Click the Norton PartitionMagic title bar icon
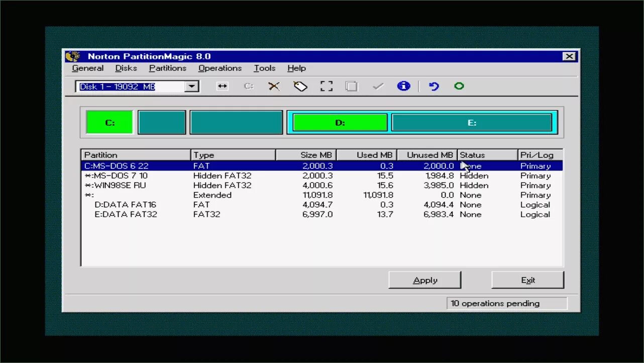The height and width of the screenshot is (363, 644). pos(73,56)
